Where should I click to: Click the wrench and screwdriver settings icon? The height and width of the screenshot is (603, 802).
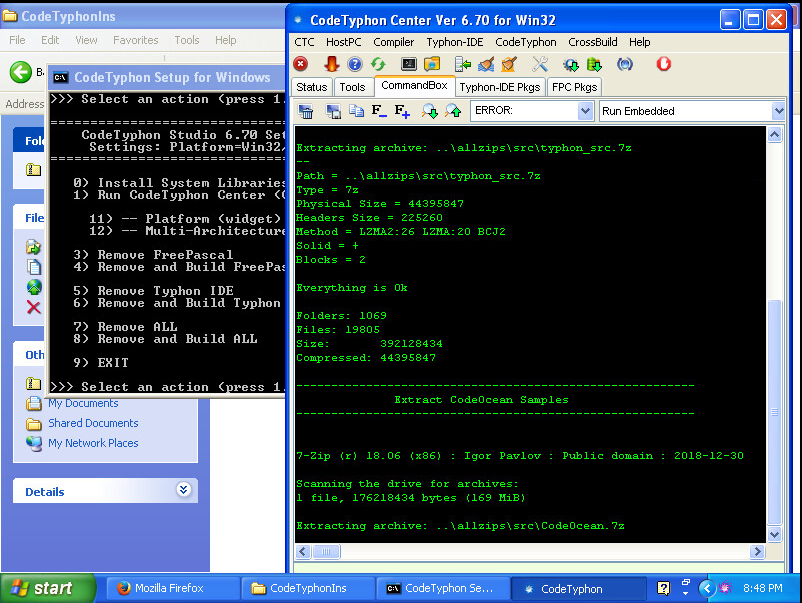coord(540,64)
